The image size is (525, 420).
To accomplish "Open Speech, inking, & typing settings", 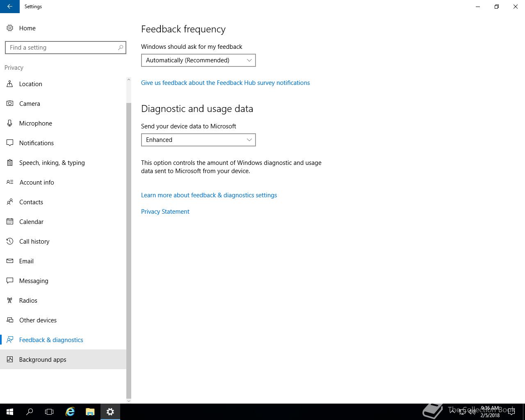I will [x=63, y=162].
